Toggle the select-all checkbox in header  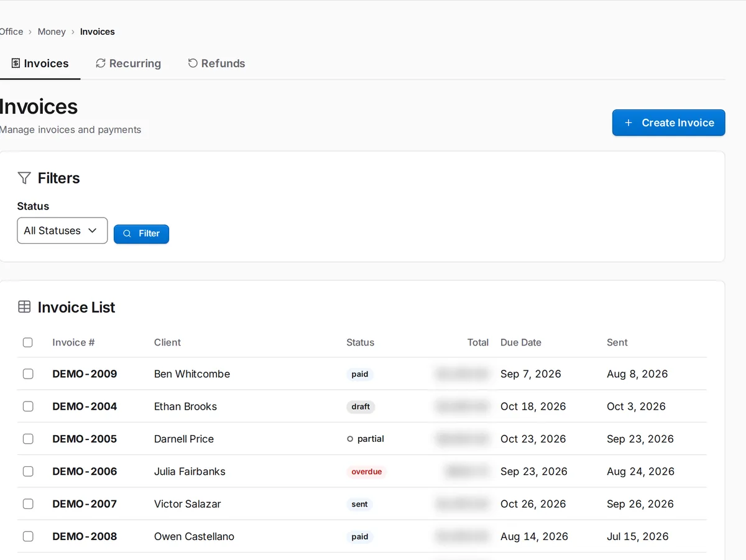tap(27, 342)
